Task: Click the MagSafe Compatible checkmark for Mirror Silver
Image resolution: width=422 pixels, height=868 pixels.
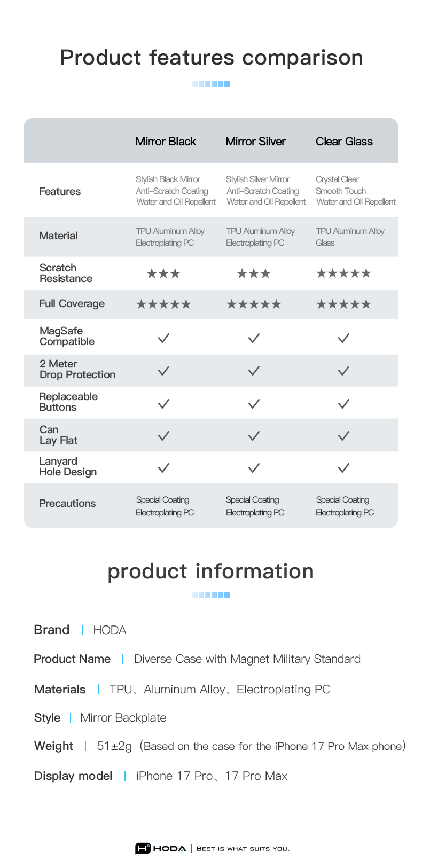Action: 254,338
